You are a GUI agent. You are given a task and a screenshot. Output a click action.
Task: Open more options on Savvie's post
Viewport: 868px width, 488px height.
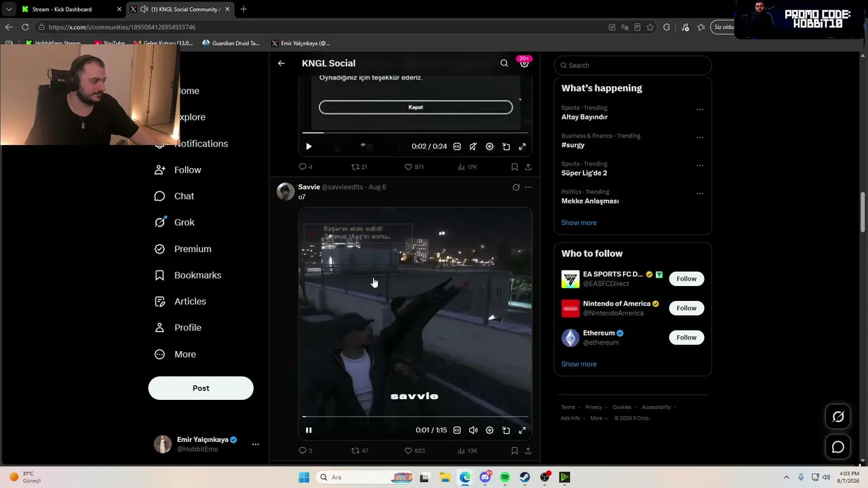528,187
